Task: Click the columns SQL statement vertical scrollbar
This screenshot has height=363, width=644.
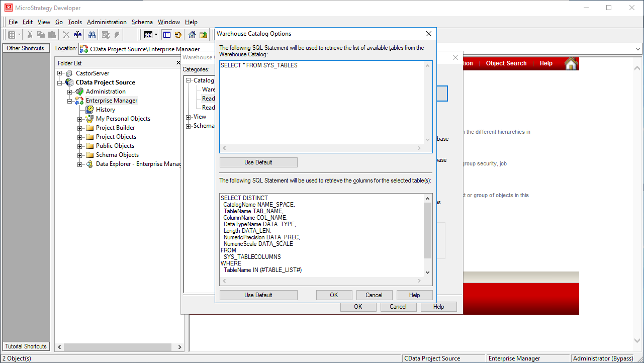Action: click(427, 230)
